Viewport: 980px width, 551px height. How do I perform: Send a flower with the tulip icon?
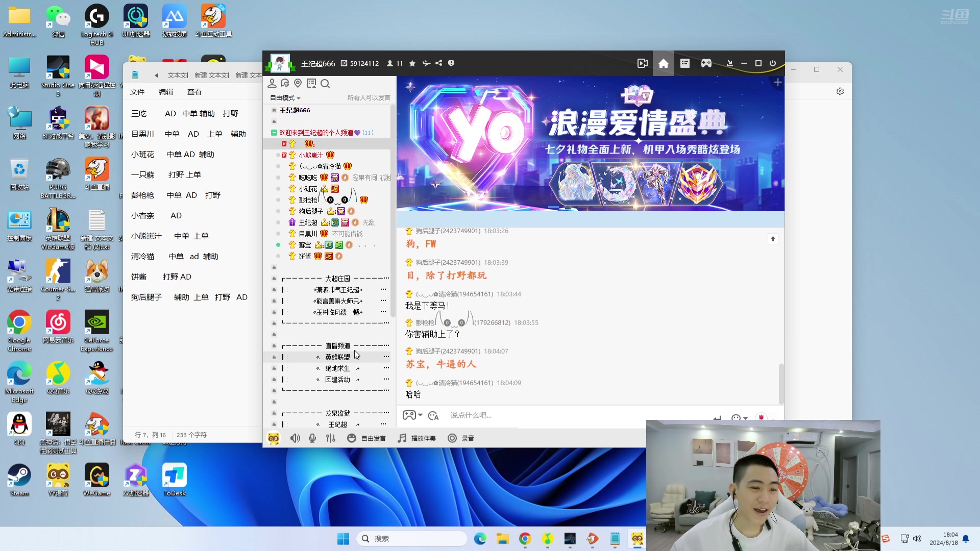762,417
